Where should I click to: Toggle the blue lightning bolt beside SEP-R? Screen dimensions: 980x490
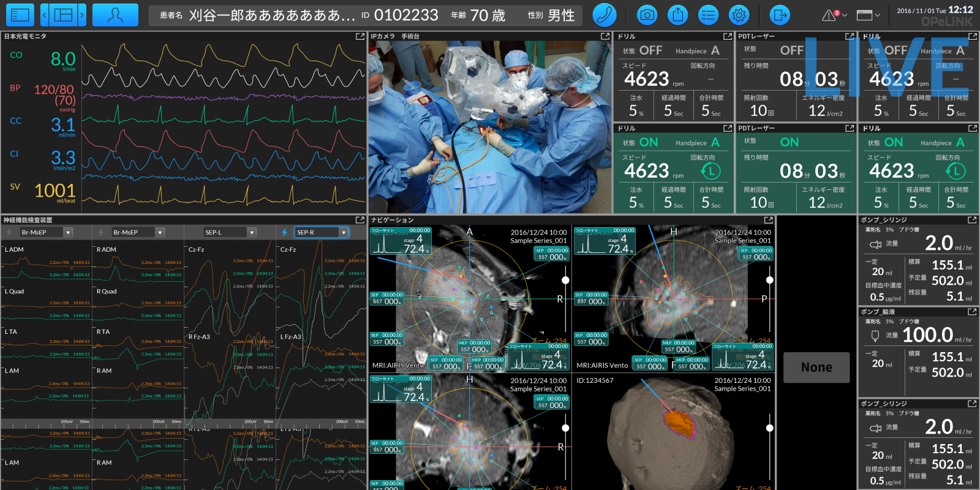(x=284, y=232)
